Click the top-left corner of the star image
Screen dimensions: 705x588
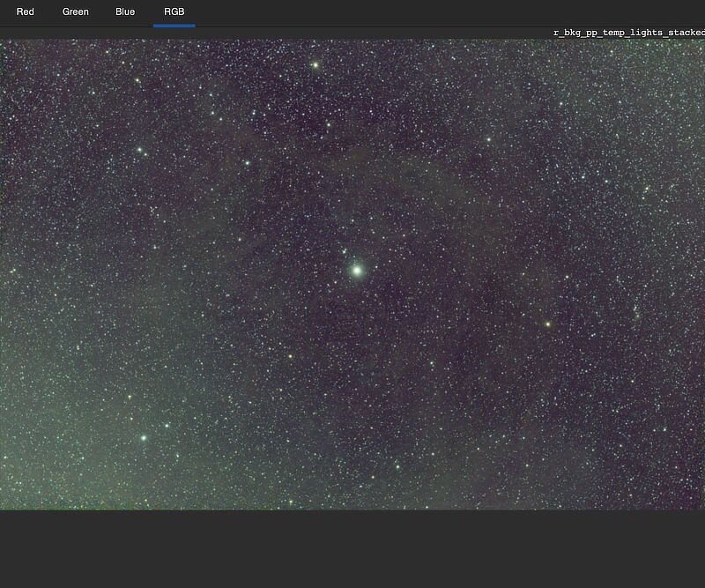[x=4, y=41]
